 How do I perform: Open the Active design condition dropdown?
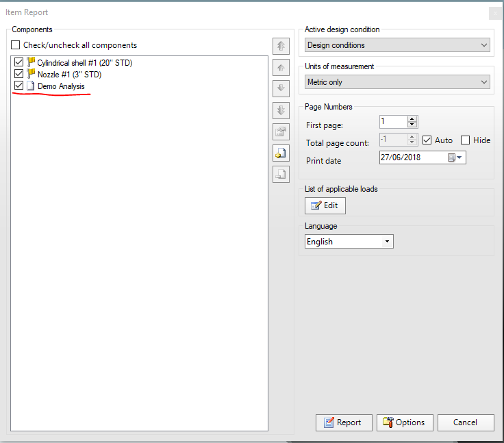click(x=397, y=45)
